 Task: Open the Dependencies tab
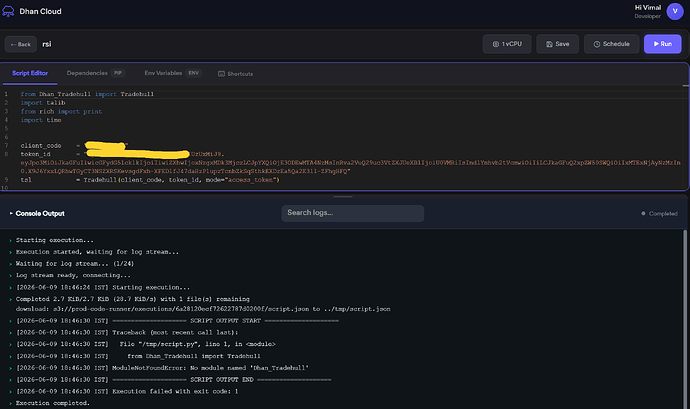[87, 73]
